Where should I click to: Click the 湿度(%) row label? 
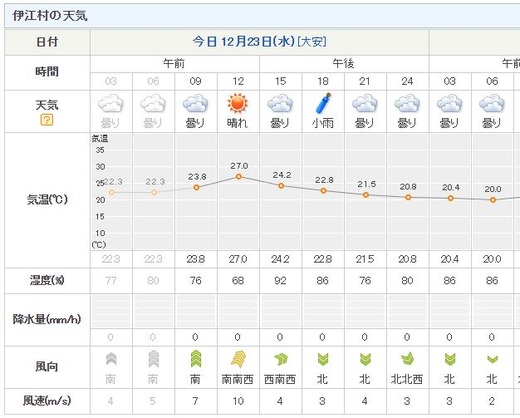(47, 281)
